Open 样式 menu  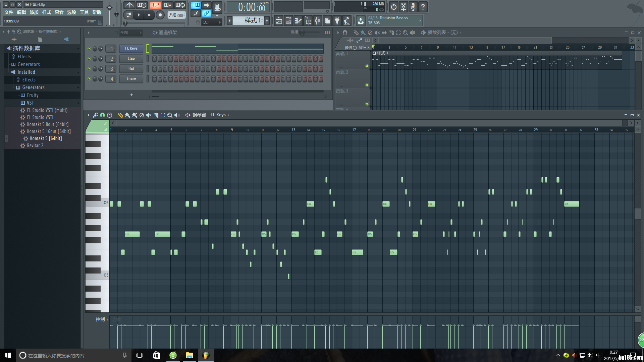47,12
